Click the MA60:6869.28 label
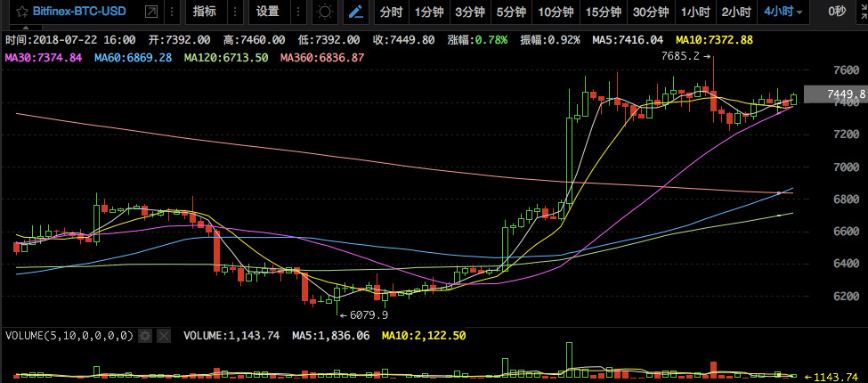This screenshot has width=868, height=383. 133,58
